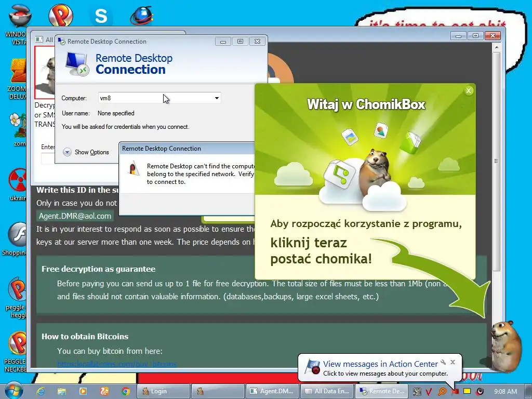Click Agent.DMR@aol.com email address
Image resolution: width=532 pixels, height=399 pixels.
coord(75,216)
